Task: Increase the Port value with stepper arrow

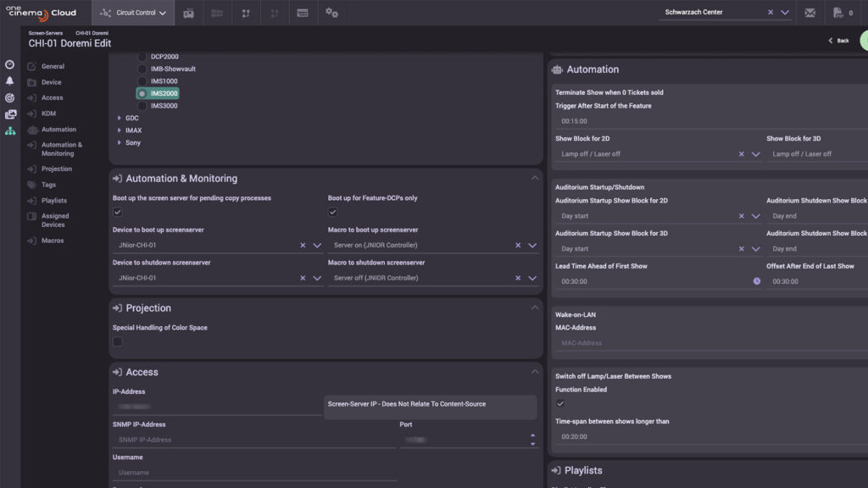Action: (532, 435)
